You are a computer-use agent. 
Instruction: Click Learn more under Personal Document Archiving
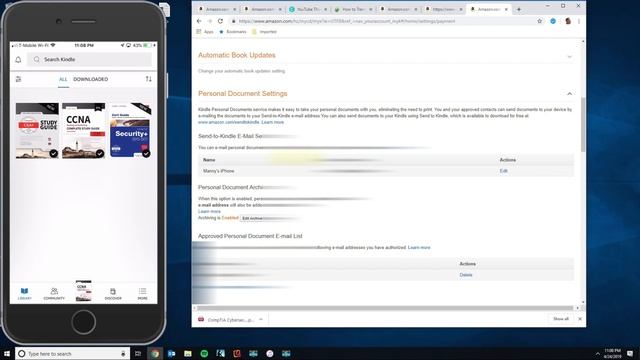pos(209,211)
